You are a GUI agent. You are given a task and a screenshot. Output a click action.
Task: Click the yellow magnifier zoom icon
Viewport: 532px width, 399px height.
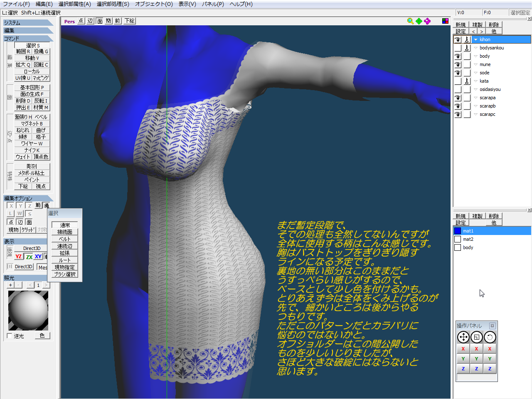(x=410, y=21)
